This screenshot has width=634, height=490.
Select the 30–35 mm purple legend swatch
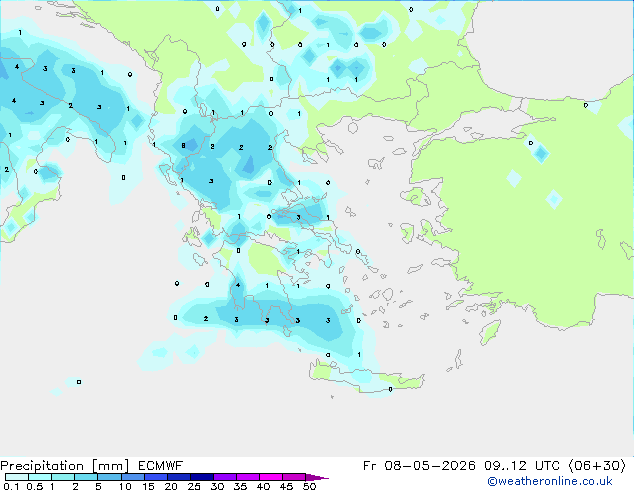[224, 477]
